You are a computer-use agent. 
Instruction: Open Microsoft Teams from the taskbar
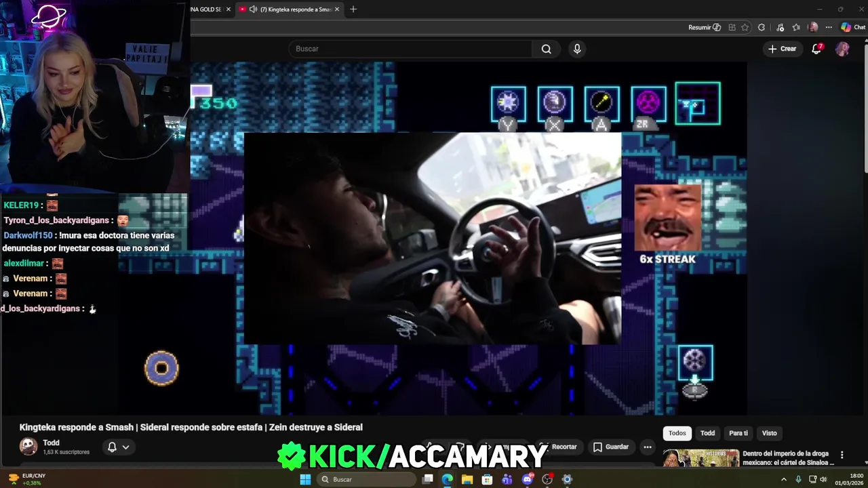click(507, 479)
